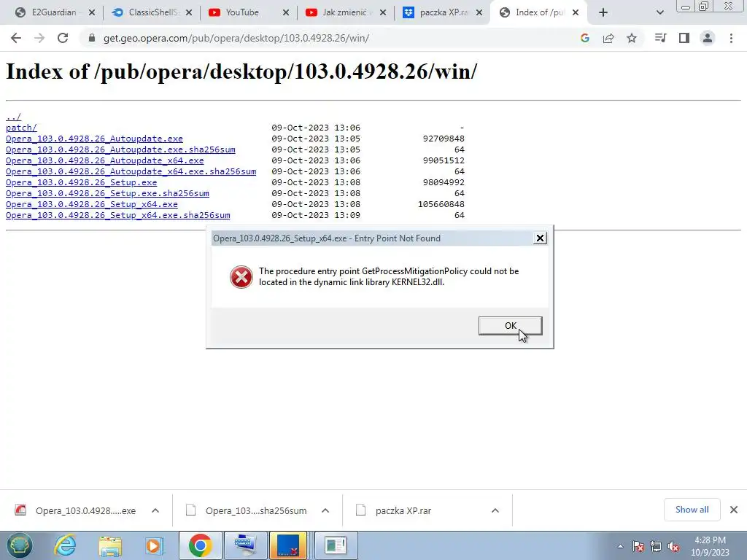Expand options for sha256sum download

click(x=325, y=510)
